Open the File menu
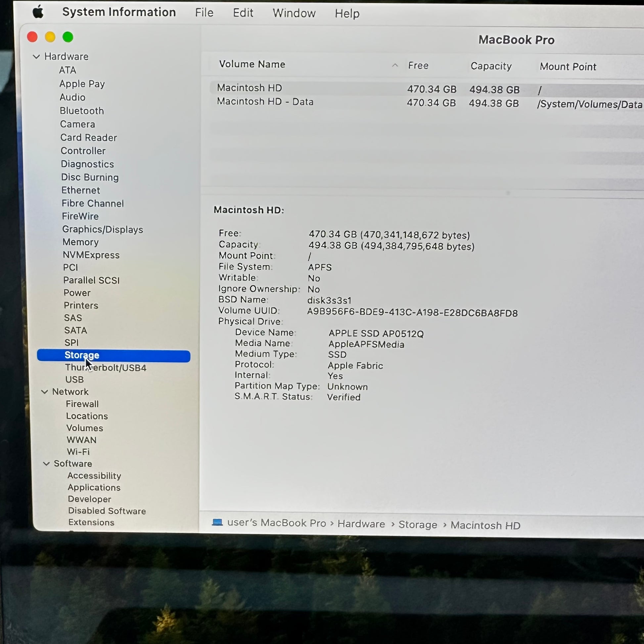The width and height of the screenshot is (644, 644). pyautogui.click(x=204, y=13)
